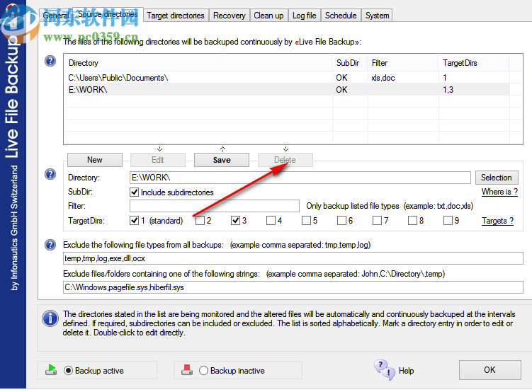Sort by the Directory column header

[x=198, y=63]
